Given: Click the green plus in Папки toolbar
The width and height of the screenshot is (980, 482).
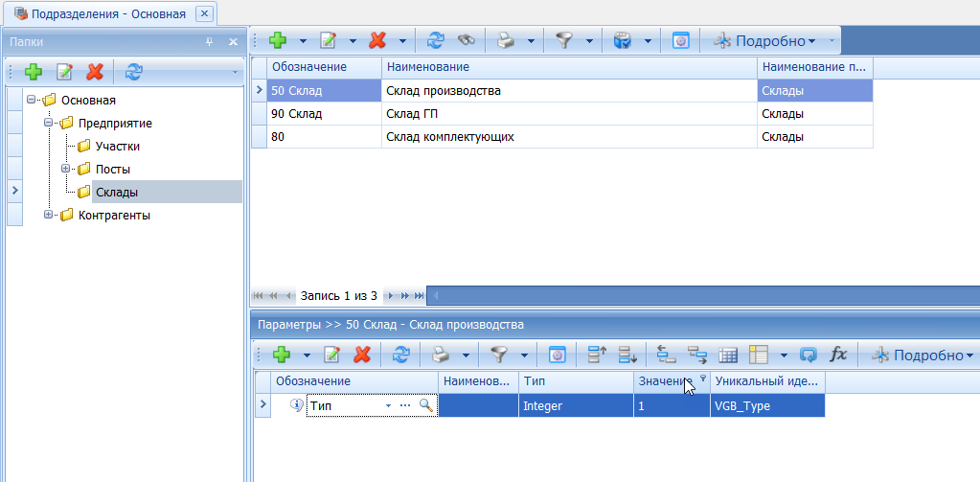Looking at the screenshot, I should (34, 72).
